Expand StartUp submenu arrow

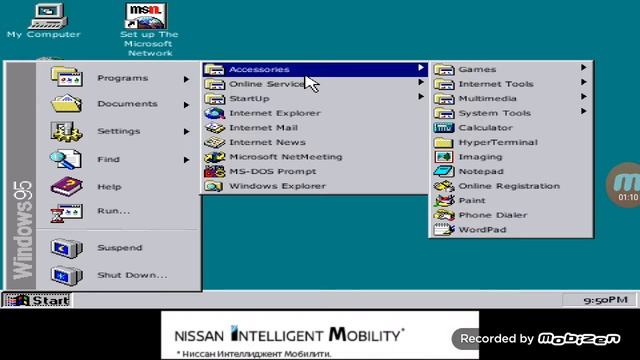pyautogui.click(x=421, y=97)
